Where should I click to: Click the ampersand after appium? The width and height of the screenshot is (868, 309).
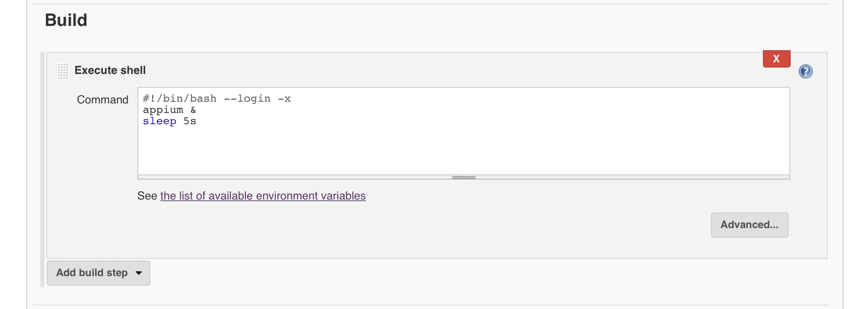(193, 110)
